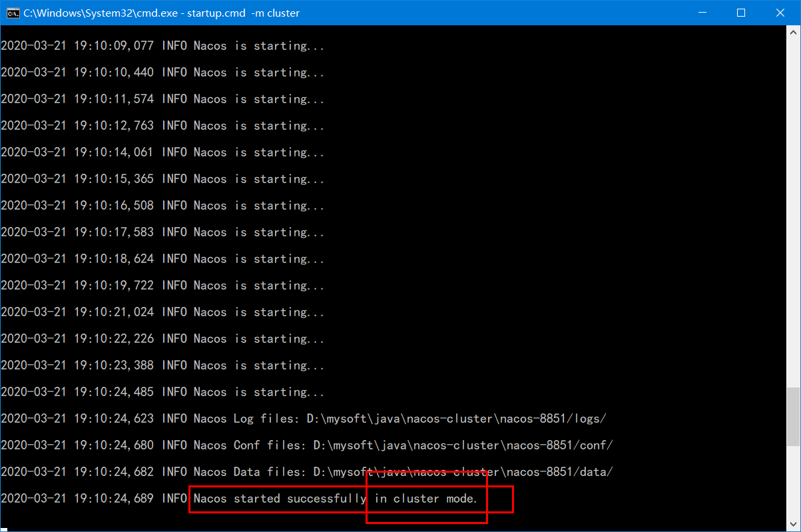The image size is (801, 532).
Task: Select the log line timestamped 19:10:11,574
Action: pos(162,99)
